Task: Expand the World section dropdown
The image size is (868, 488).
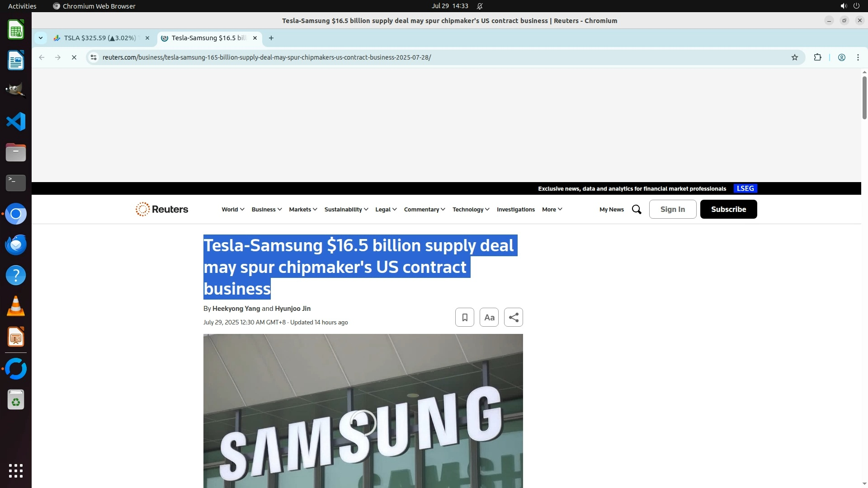Action: click(x=232, y=209)
